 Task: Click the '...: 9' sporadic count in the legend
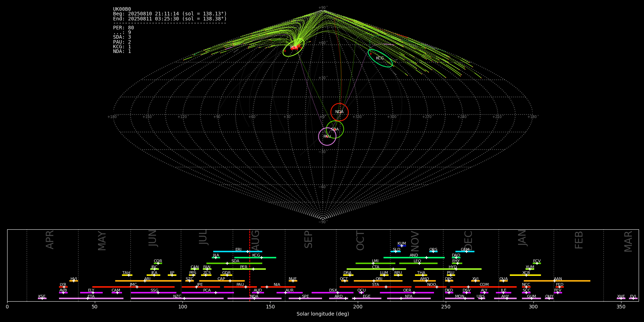[x=122, y=33]
